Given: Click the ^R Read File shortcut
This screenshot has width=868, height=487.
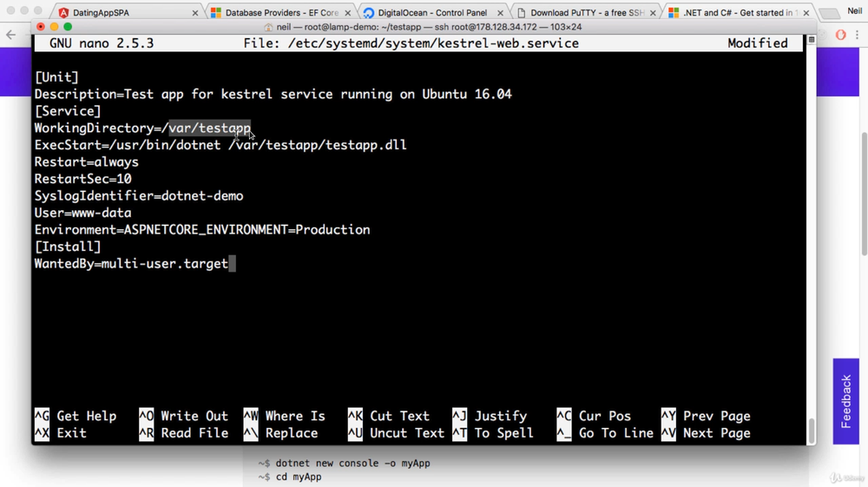Looking at the screenshot, I should 183,433.
